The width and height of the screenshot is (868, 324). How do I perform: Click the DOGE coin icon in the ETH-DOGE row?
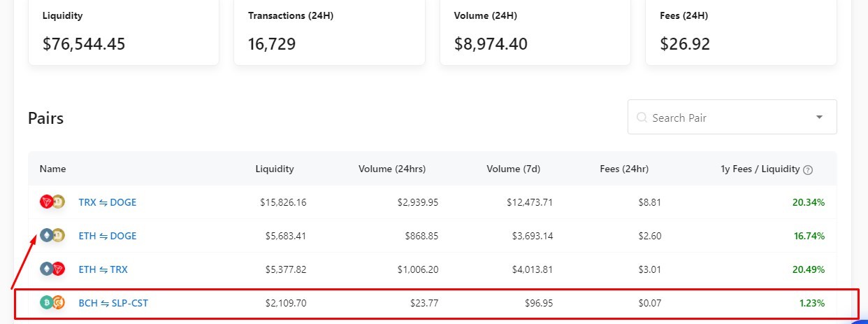click(x=58, y=235)
